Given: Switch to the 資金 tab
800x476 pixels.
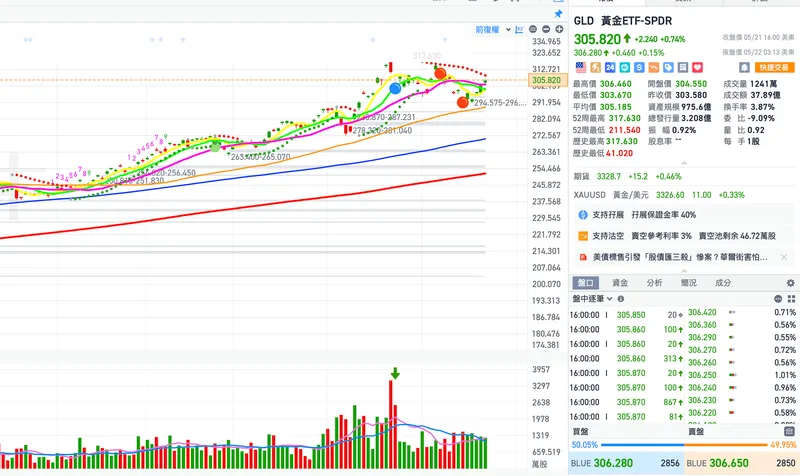Looking at the screenshot, I should (620, 283).
